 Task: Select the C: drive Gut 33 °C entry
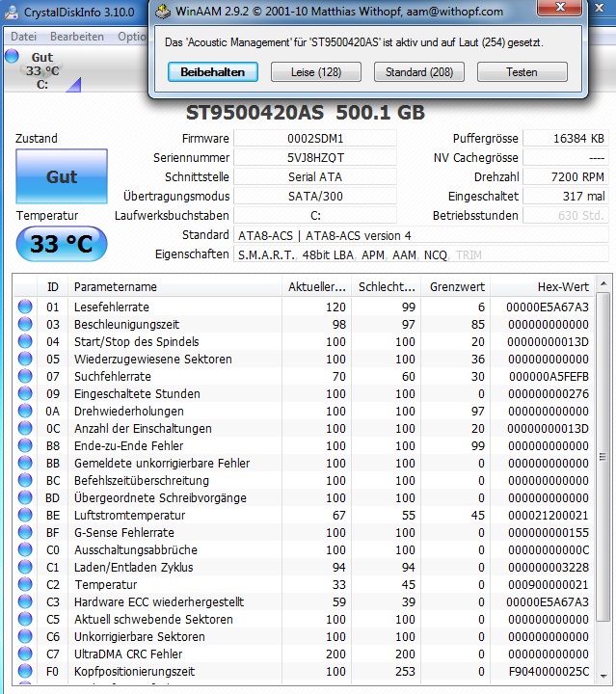coord(42,70)
